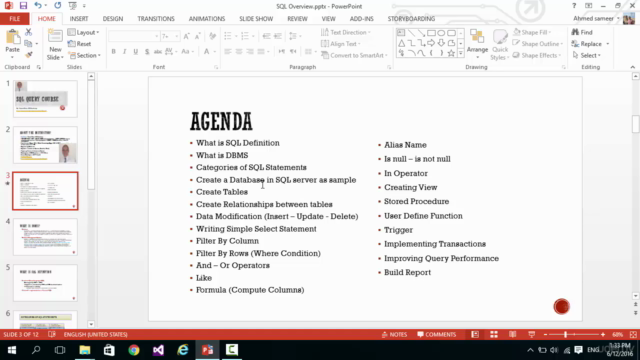Click the New Slide icon
640x360 pixels.
click(55, 37)
